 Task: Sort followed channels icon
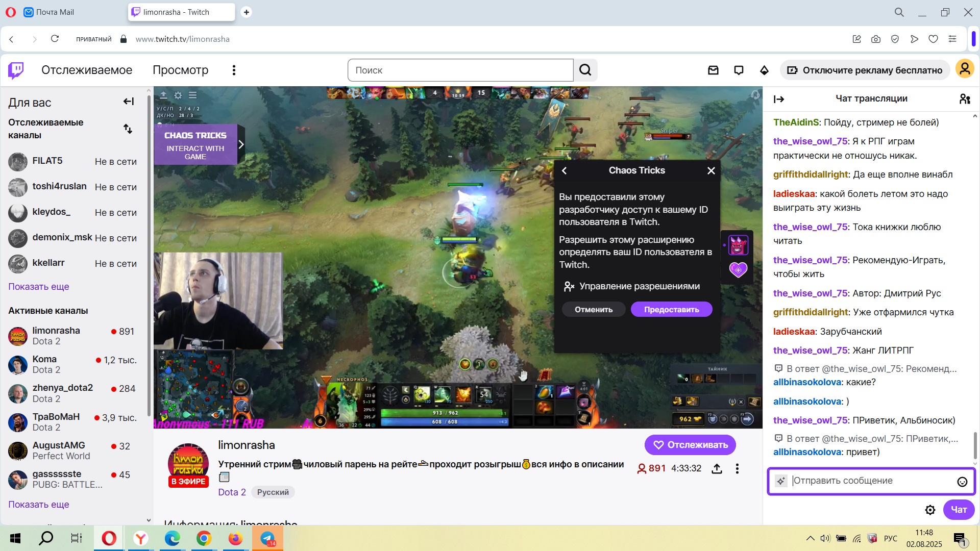(128, 129)
